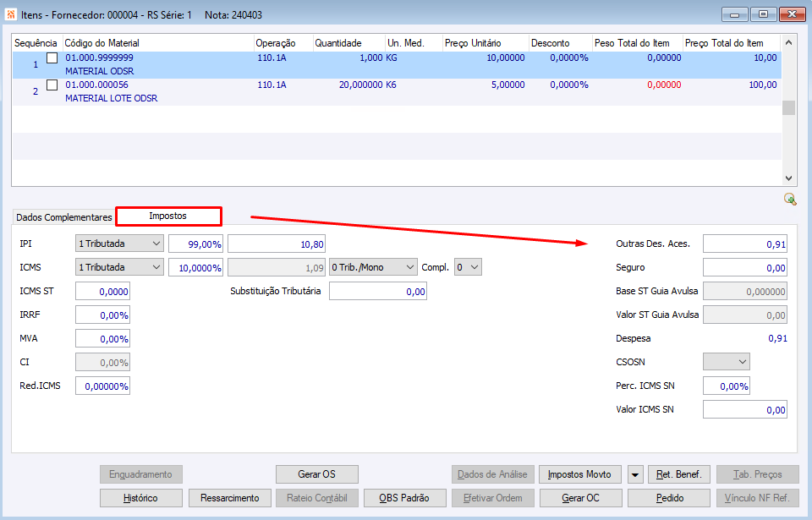Click the Pedido button

(x=670, y=498)
